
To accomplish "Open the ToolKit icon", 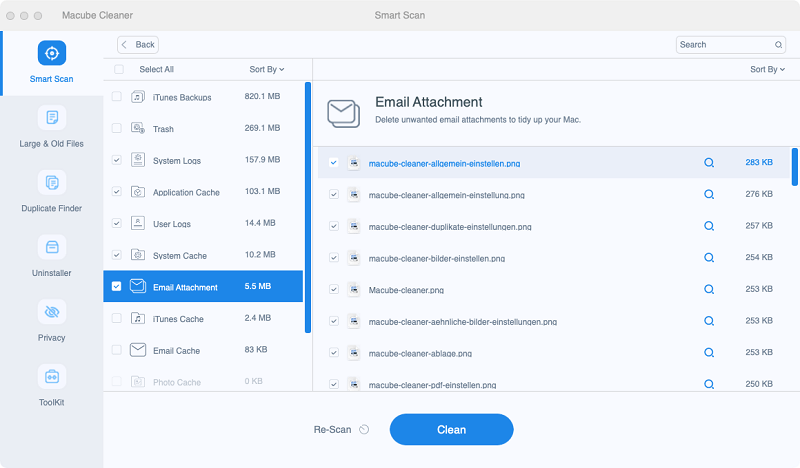I will [x=52, y=377].
